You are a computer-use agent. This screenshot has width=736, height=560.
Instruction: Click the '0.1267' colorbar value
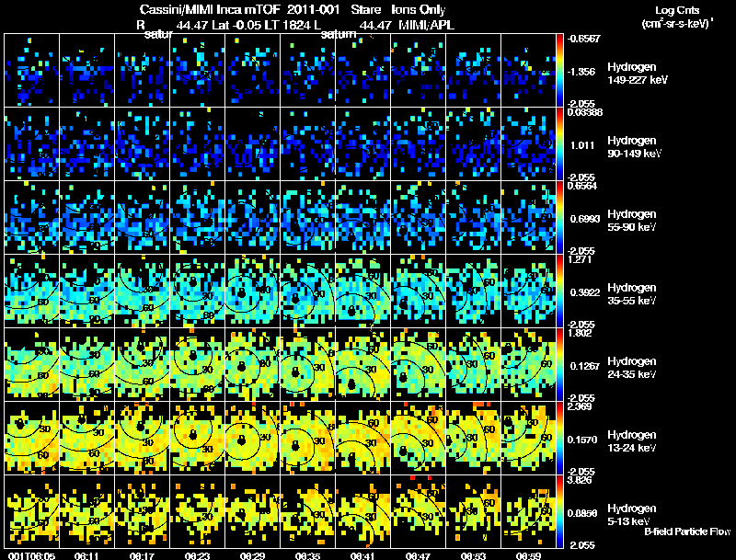(585, 366)
